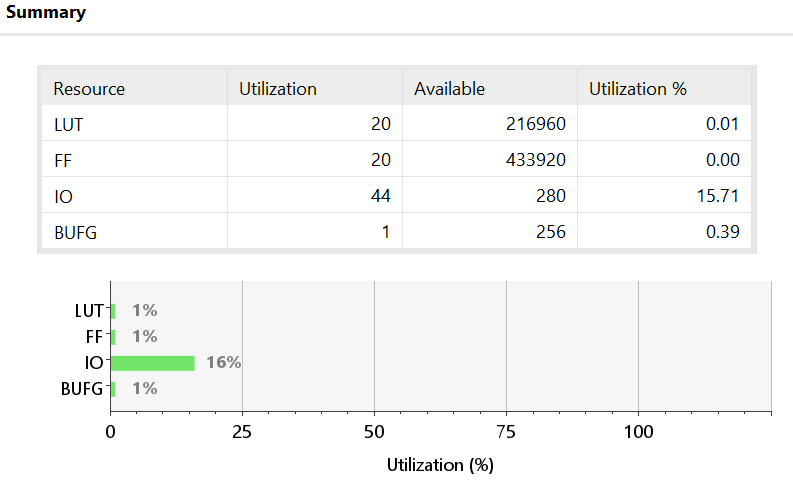This screenshot has width=793, height=492.
Task: Click the green IO bar in chart
Action: tap(152, 362)
